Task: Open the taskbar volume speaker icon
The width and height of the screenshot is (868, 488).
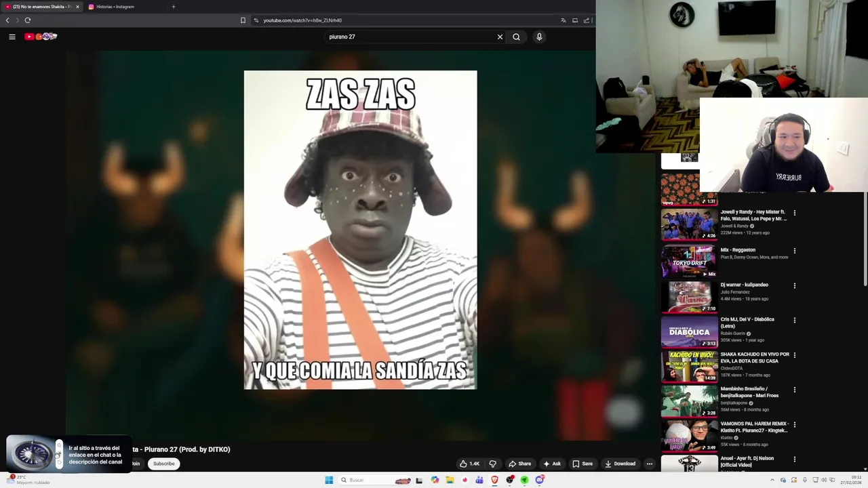Action: click(824, 480)
